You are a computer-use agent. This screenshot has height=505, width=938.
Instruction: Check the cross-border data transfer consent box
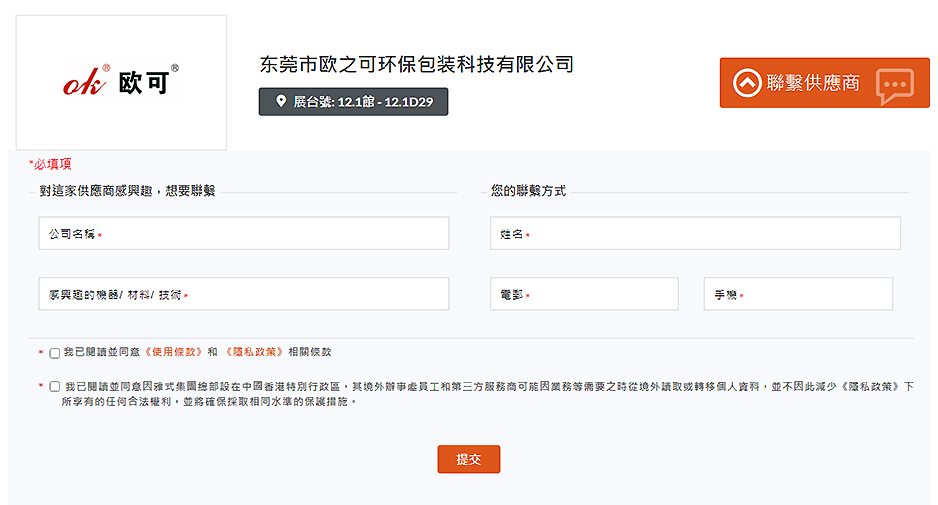point(55,386)
